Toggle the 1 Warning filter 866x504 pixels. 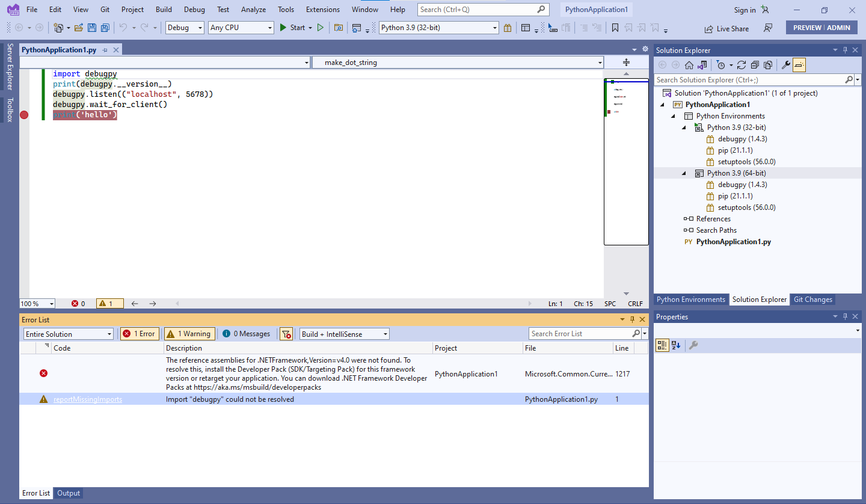coord(189,333)
